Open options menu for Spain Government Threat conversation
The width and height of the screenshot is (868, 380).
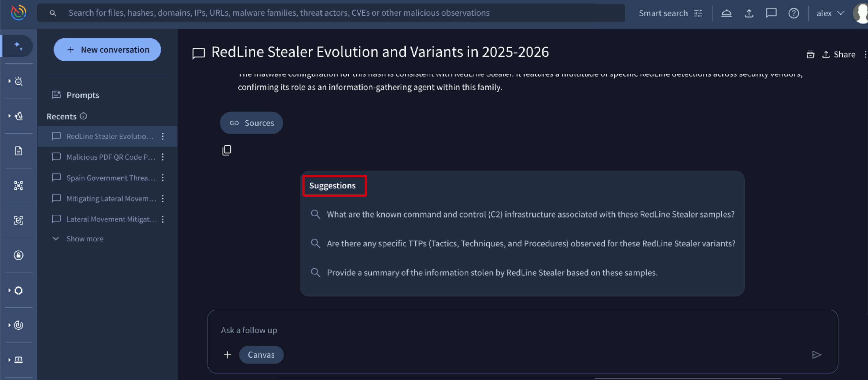click(x=163, y=178)
